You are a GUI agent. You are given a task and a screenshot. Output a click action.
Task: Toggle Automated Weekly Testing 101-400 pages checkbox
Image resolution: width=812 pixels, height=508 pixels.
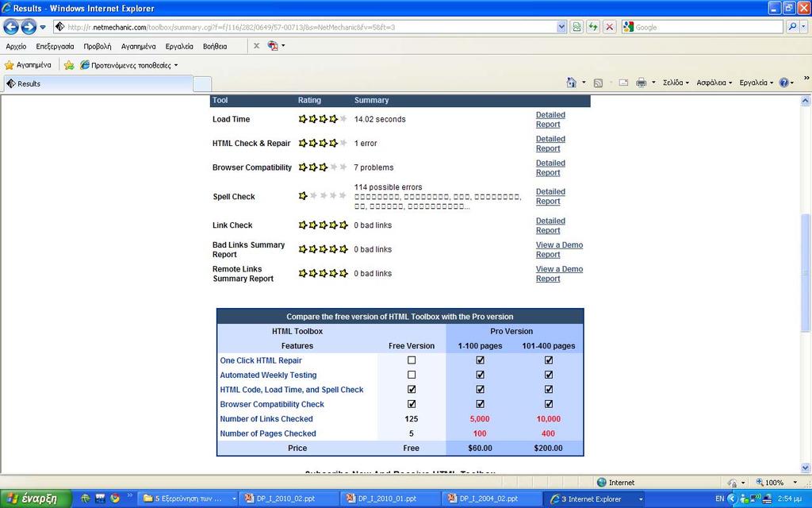[x=549, y=375]
